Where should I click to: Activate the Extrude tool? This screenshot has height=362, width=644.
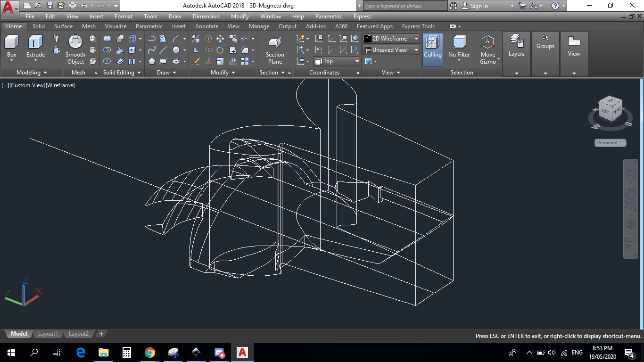pyautogui.click(x=35, y=46)
